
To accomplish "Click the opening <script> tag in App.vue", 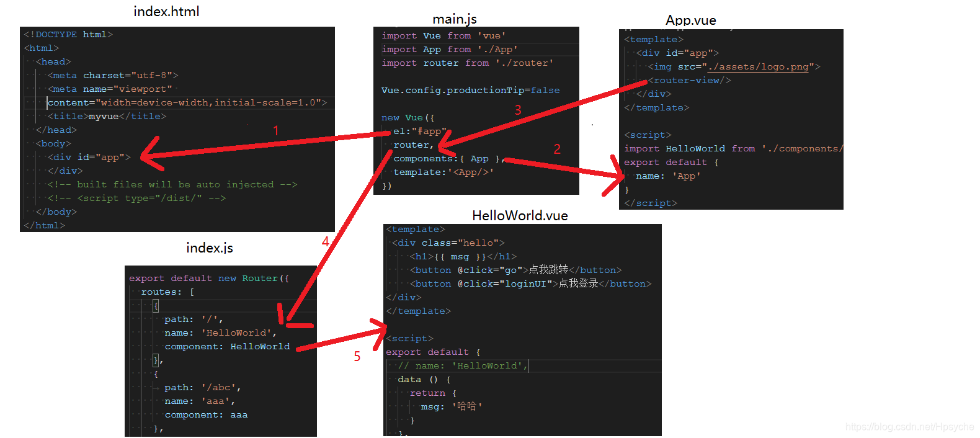I will (648, 135).
